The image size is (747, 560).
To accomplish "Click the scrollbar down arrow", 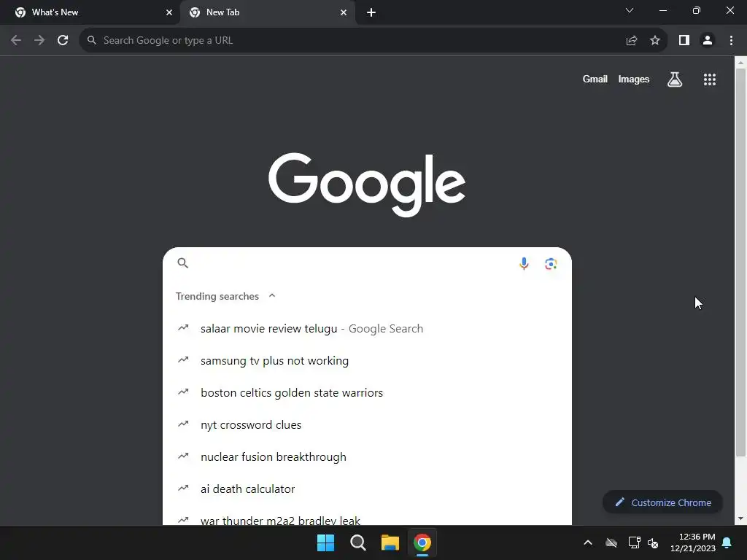I will click(x=740, y=518).
